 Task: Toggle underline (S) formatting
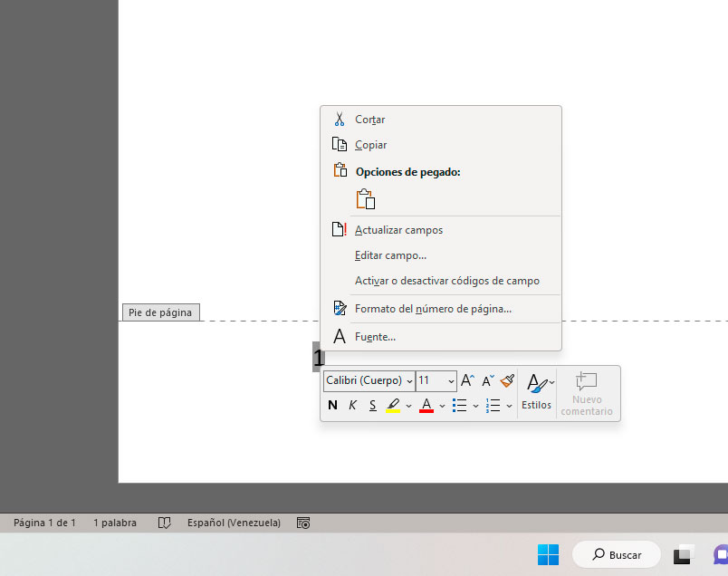[372, 405]
